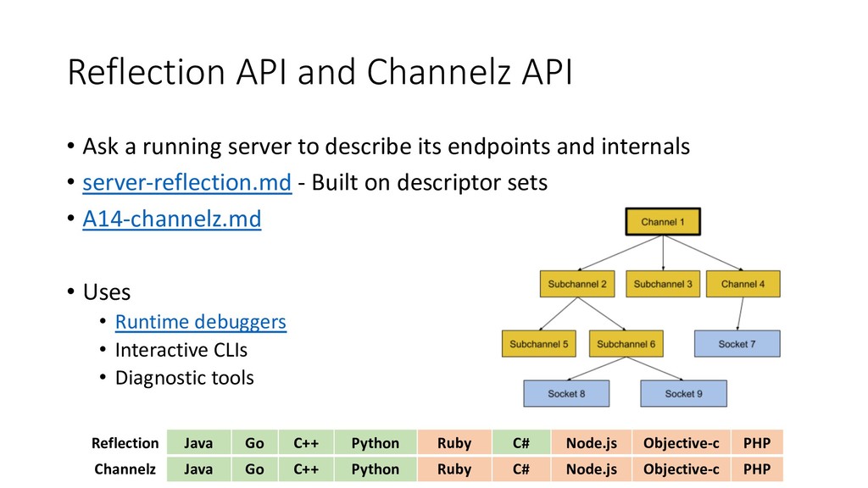Screen dimensions: 868x488
Task: Click the C++ cell in Channelz row
Action: tap(306, 469)
